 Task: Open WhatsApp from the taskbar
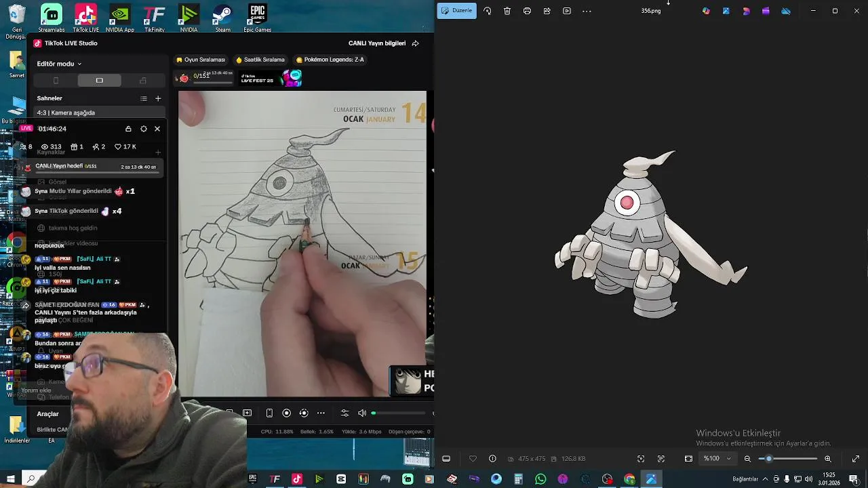[x=540, y=479]
